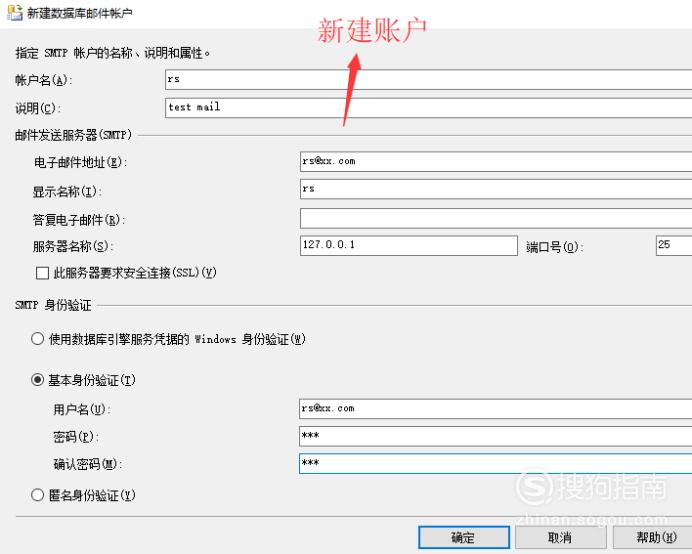This screenshot has width=692, height=554.
Task: Select 匿名身份验证 radio option
Action: pyautogui.click(x=38, y=495)
